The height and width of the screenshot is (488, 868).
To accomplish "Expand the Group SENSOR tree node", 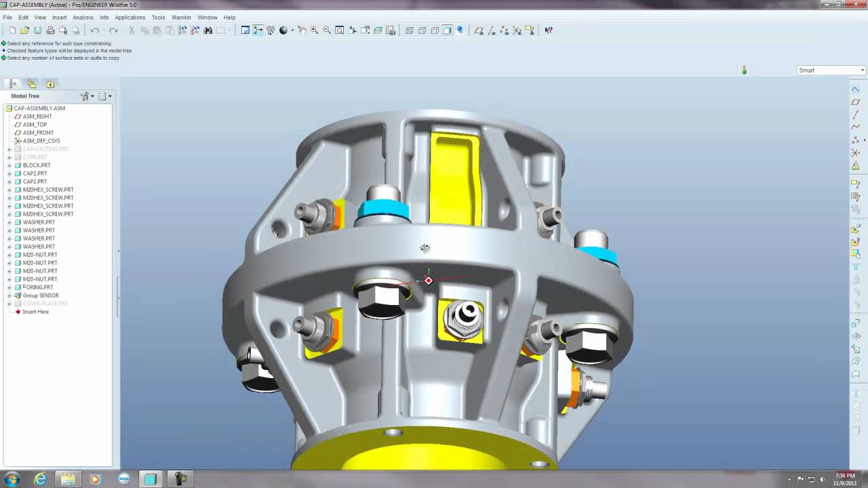I will coord(9,296).
